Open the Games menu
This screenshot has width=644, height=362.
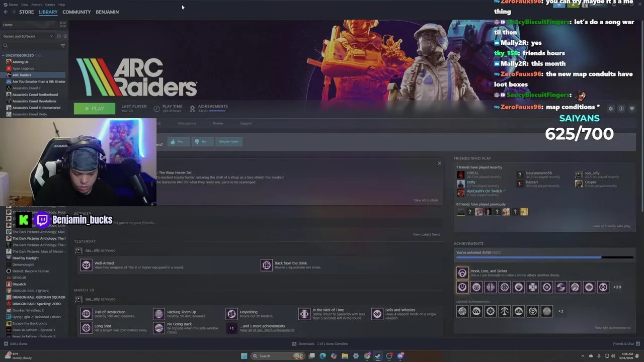tap(50, 5)
